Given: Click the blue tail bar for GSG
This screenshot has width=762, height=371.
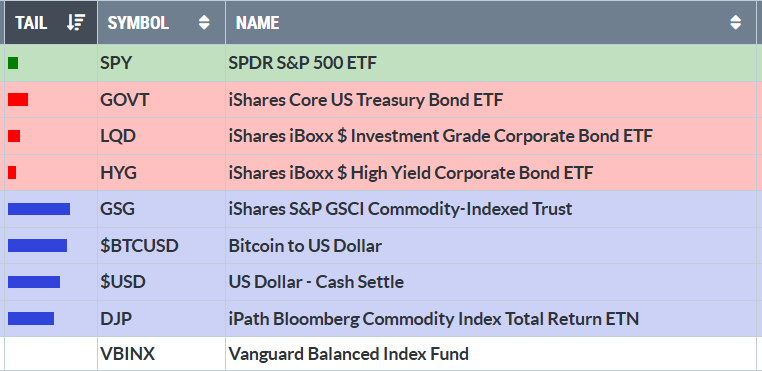Looking at the screenshot, I should pos(39,209).
